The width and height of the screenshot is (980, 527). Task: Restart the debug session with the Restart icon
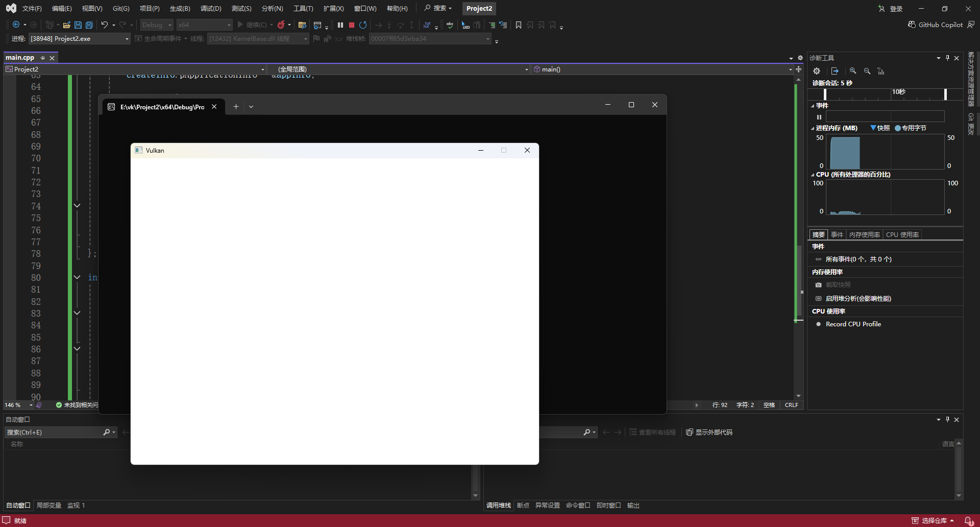[363, 25]
